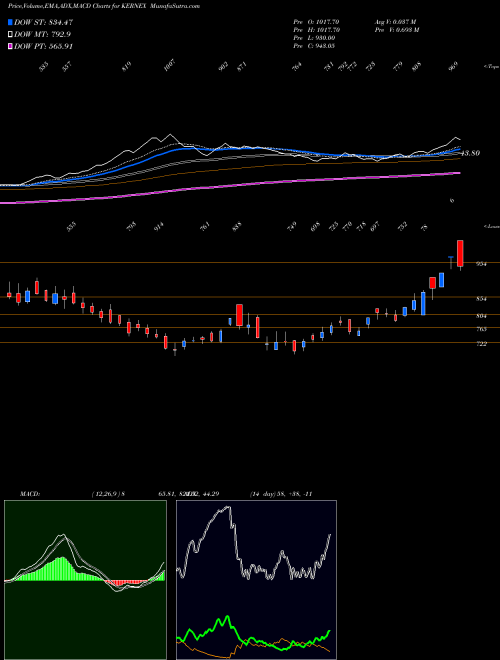Click the '(14 day) 58, +38, -11' ADX text
Image resolution: width=500 pixels, height=660 pixels.
281,494
